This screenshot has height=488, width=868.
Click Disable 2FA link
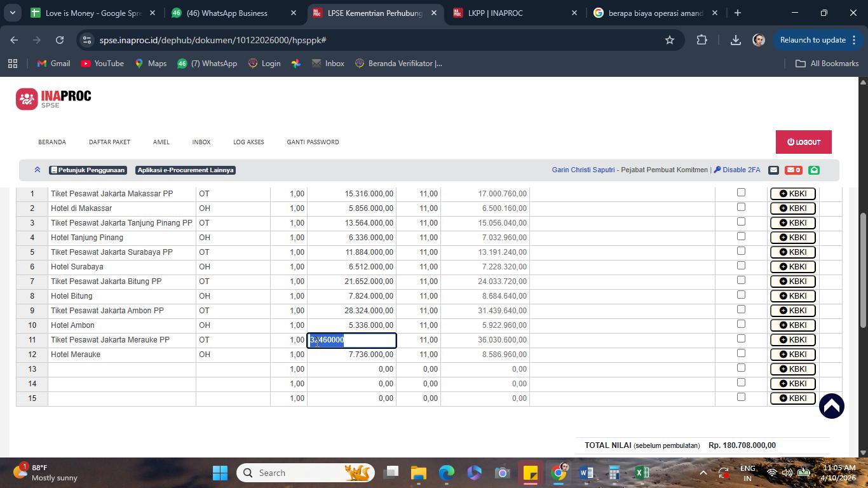coord(737,170)
